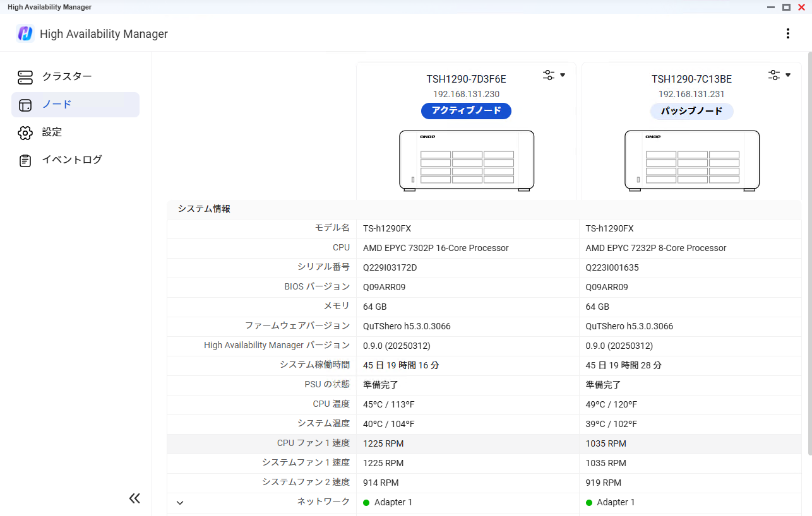The height and width of the screenshot is (516, 812).
Task: Click CPU temperature 49°C / 120°F
Action: pyautogui.click(x=611, y=404)
